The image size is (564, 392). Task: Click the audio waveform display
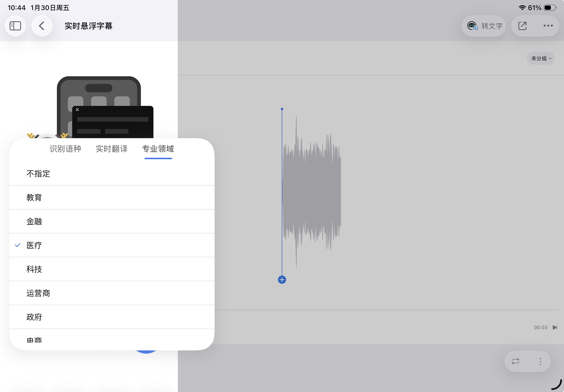[x=312, y=192]
